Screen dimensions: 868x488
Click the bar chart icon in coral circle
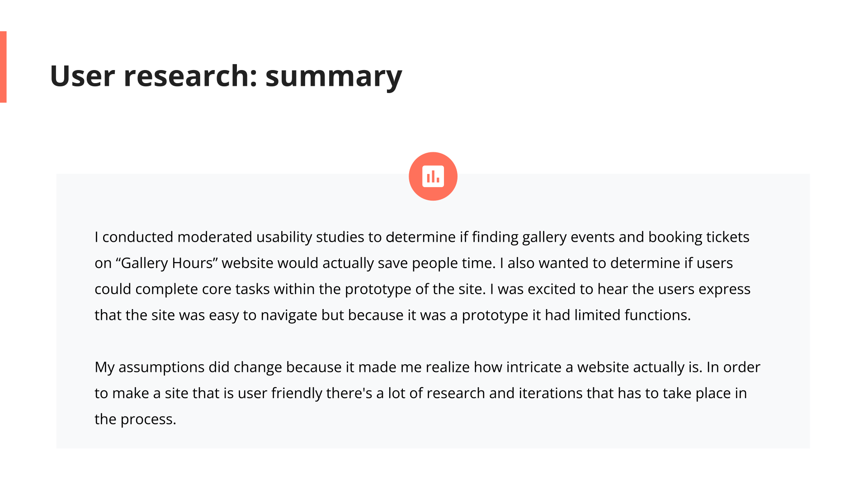(x=433, y=176)
